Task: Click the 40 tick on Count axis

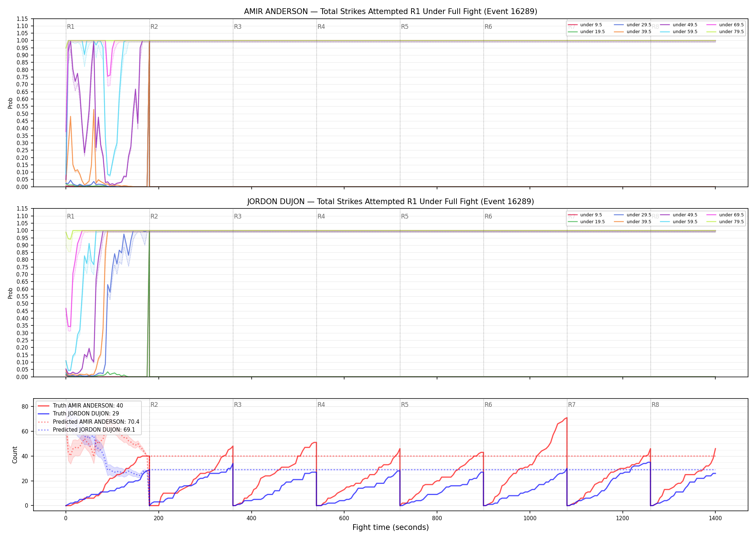Action: pos(25,456)
